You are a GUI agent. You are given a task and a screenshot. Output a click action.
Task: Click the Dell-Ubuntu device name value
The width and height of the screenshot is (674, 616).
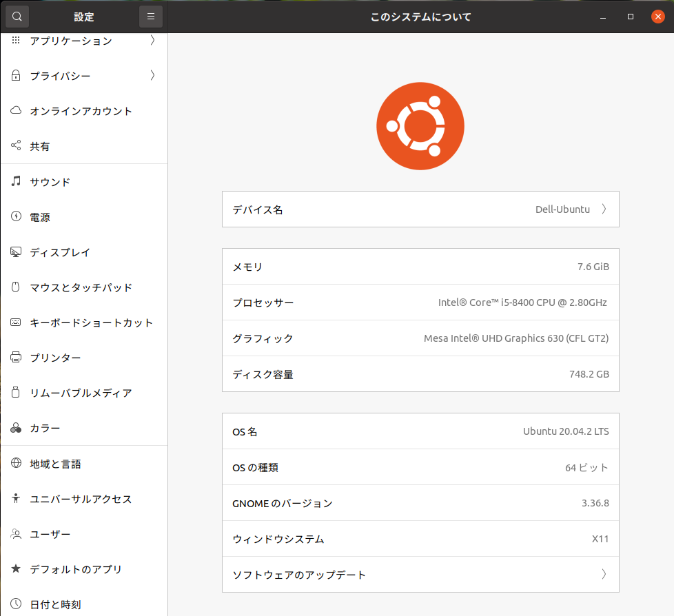[x=562, y=209]
